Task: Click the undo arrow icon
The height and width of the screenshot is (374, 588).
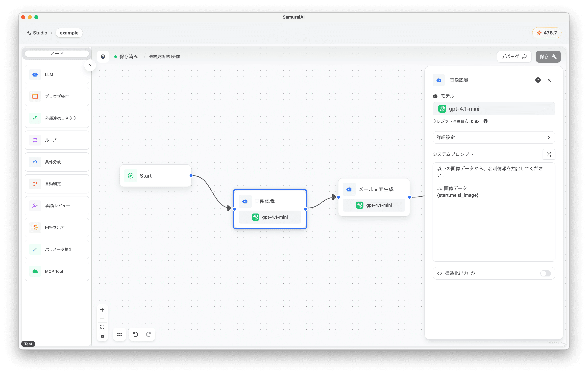Action: pos(135,334)
